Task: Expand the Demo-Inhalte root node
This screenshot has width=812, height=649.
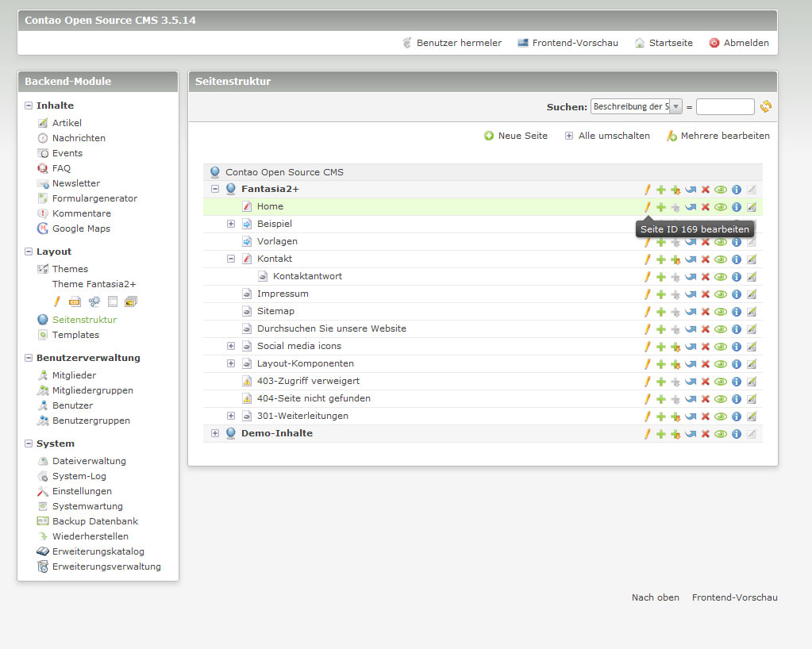Action: point(215,434)
